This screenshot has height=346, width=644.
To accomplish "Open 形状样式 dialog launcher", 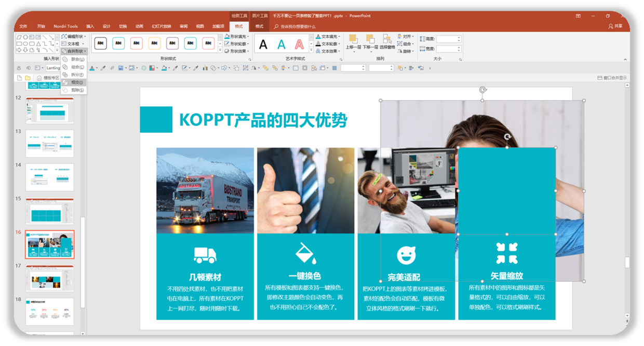I will point(250,60).
